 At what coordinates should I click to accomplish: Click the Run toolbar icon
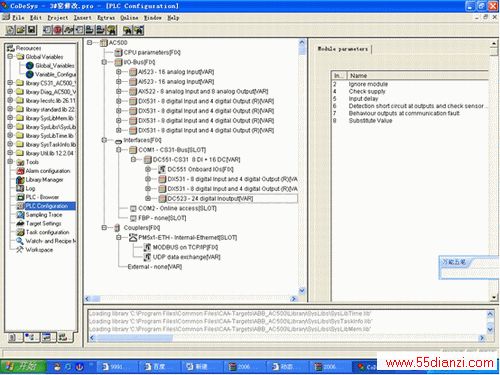(x=47, y=30)
